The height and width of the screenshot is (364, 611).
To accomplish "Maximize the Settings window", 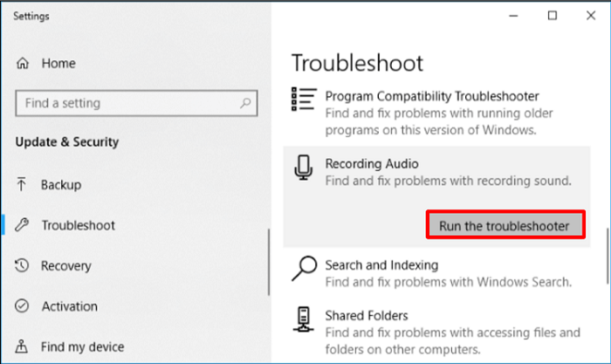I will coord(552,16).
